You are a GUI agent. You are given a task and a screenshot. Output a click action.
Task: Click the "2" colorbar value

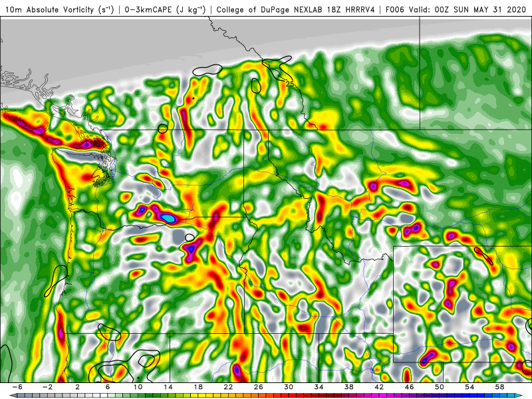[x=78, y=387]
